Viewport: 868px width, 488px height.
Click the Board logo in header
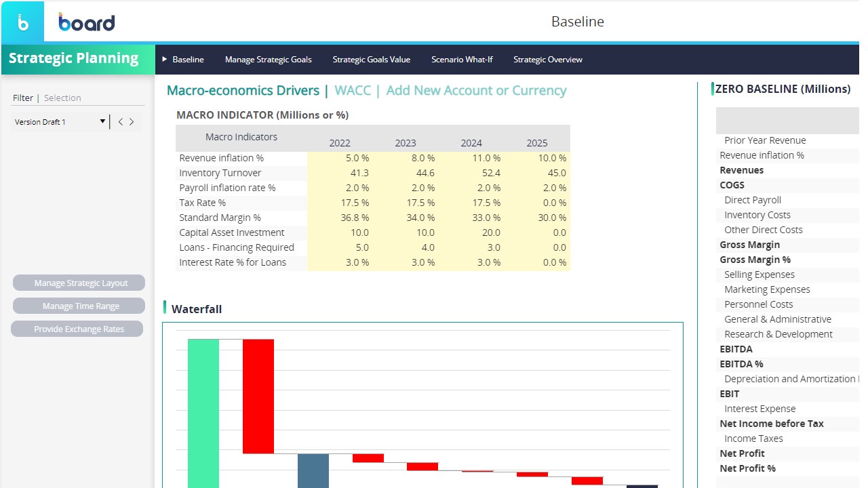pyautogui.click(x=87, y=22)
